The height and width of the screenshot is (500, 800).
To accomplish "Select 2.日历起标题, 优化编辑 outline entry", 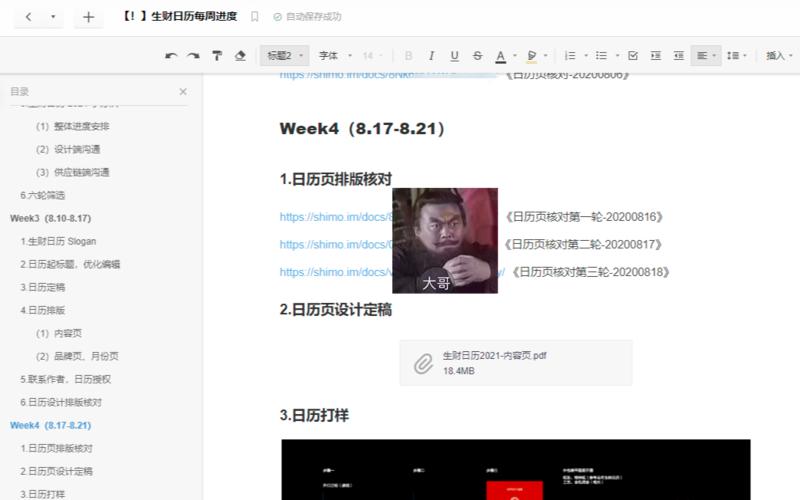I will click(x=70, y=264).
